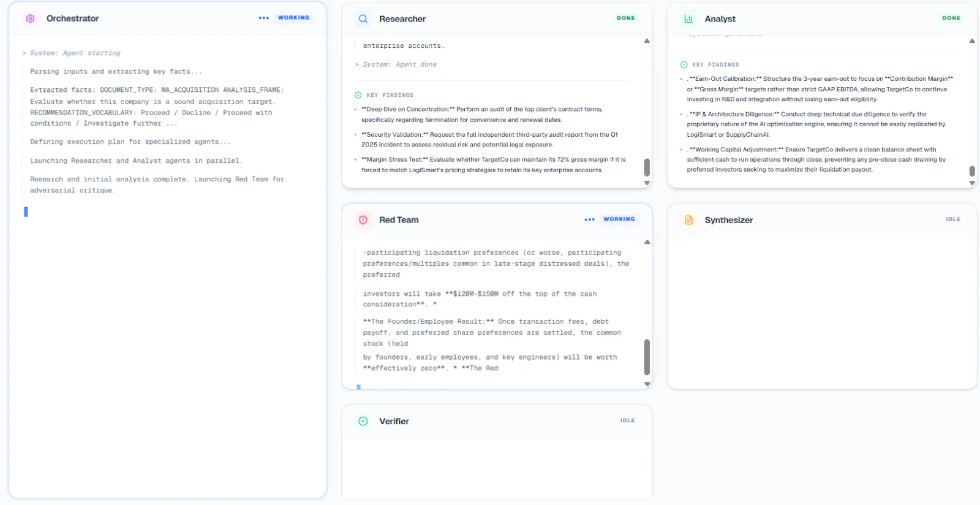Viewport: 980px width, 505px height.
Task: Click the Red Team WORKING status badge
Action: tap(619, 219)
